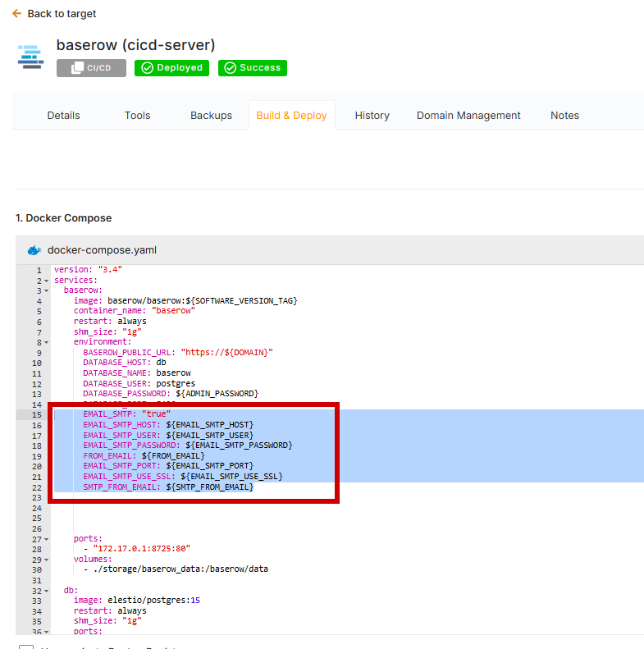
Task: Collapse the db block fold arrow on line 32
Action: pos(47,591)
